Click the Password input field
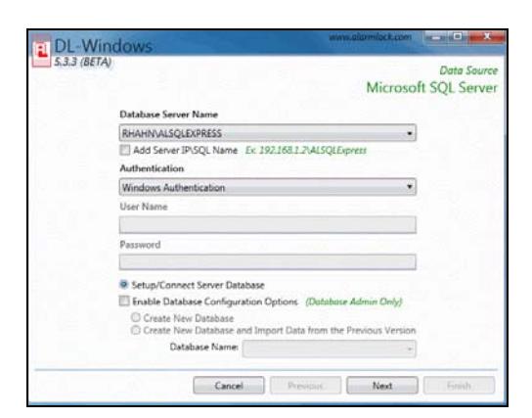 click(268, 262)
